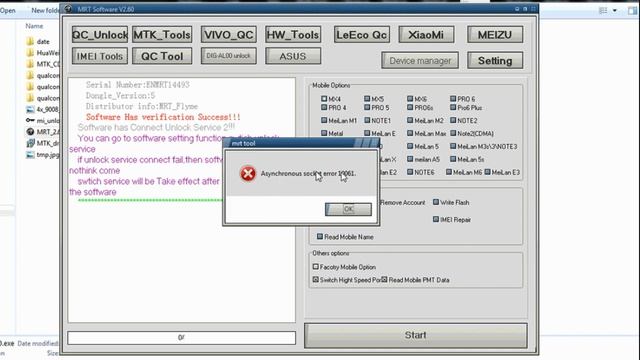Check the MeiLan M1 option
Image resolution: width=640 pixels, height=360 pixels.
[x=324, y=120]
